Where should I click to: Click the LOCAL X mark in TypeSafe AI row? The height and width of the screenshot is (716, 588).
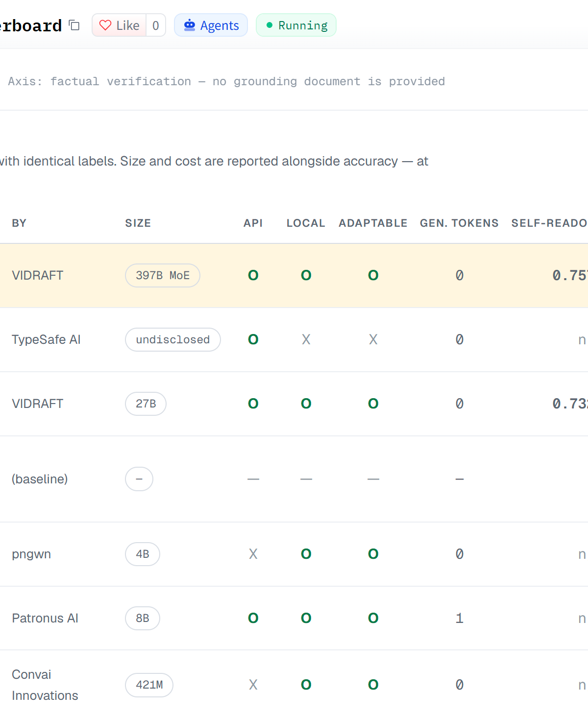click(306, 339)
